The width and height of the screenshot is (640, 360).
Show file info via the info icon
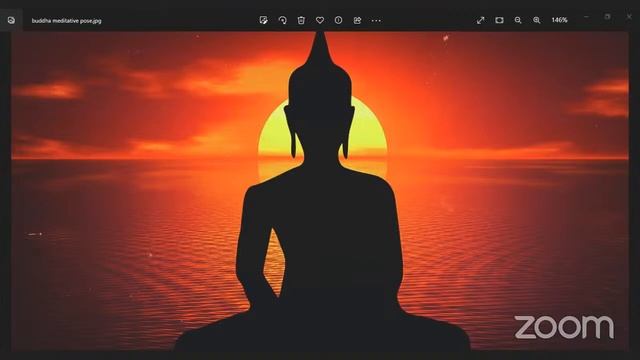[338, 20]
